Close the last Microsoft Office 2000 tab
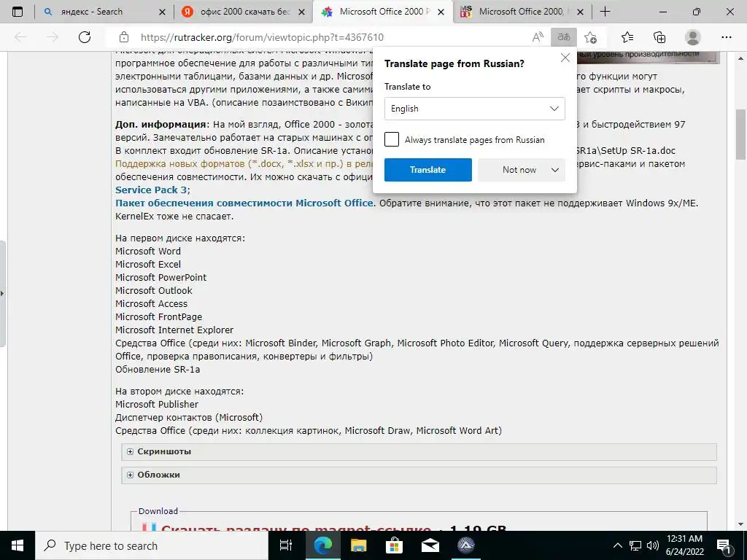 pyautogui.click(x=580, y=12)
